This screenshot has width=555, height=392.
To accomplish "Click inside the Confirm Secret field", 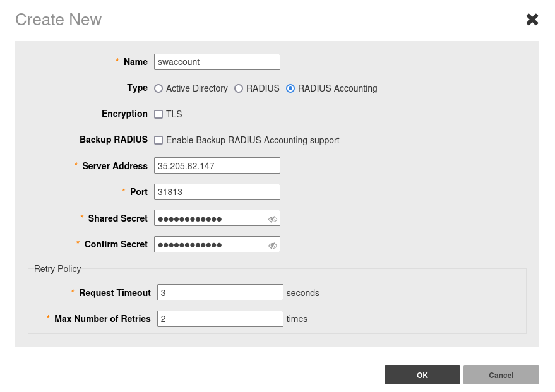I will [210, 244].
